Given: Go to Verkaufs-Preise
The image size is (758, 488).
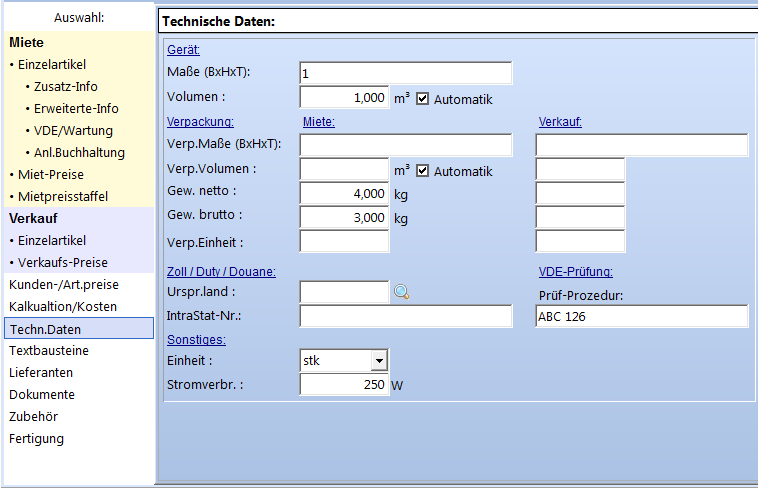Looking at the screenshot, I should coord(63,263).
